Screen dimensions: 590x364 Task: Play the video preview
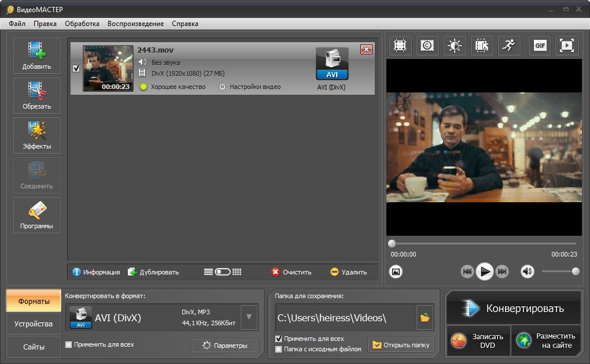pos(485,272)
